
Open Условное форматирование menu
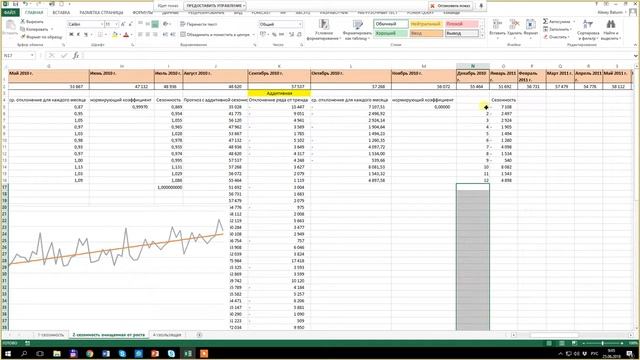(324, 30)
